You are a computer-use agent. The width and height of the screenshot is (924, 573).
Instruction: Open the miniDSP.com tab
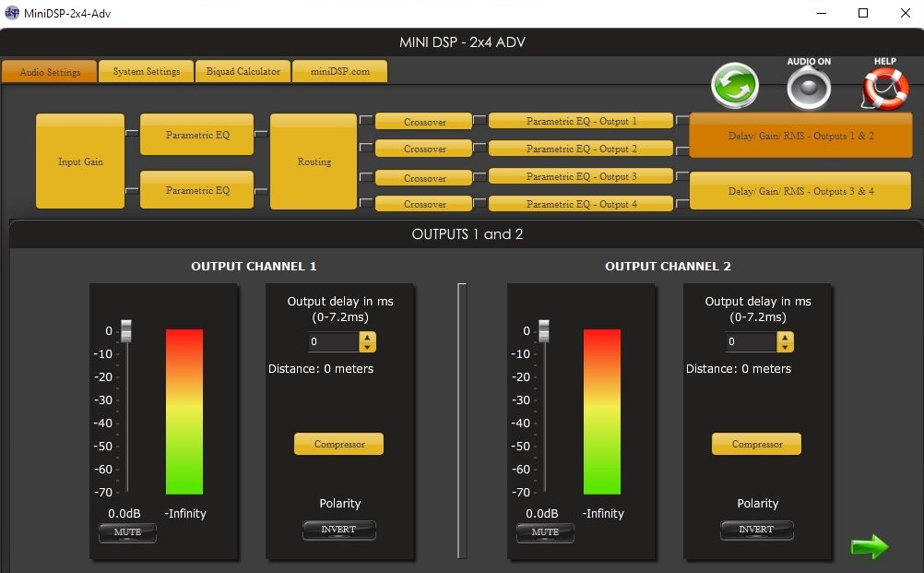[339, 72]
